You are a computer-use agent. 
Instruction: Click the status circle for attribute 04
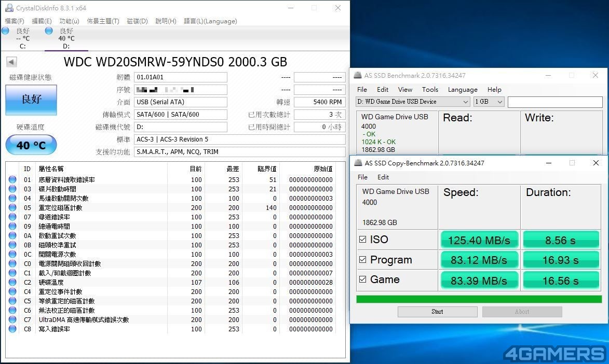click(12, 198)
